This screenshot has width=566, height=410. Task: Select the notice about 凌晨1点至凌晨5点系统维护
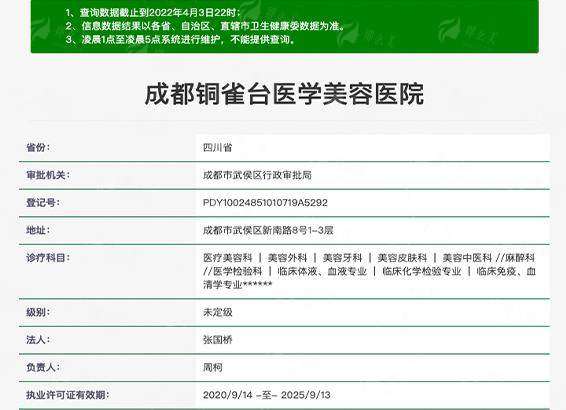pos(180,39)
